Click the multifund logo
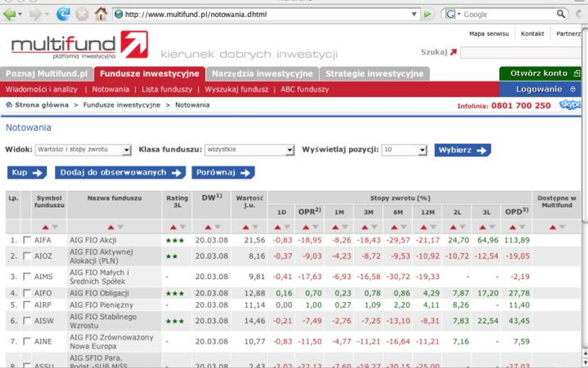The image size is (588, 368). [79, 45]
